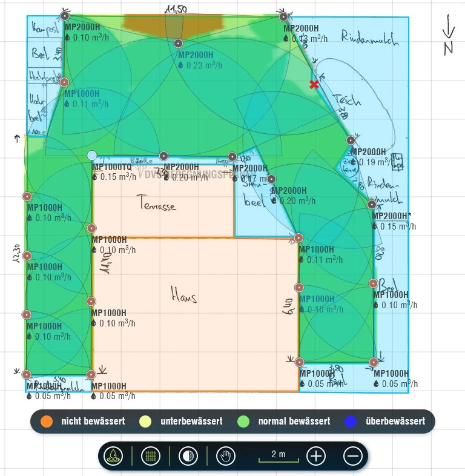465x476 pixels.
Task: Select the MP1000TQ sprinkler node
Action: click(92, 156)
